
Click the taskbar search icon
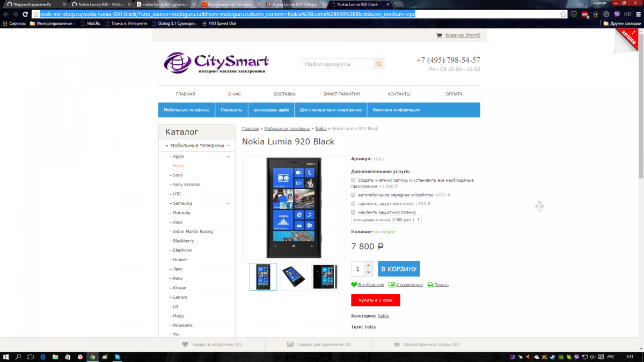coord(18,357)
